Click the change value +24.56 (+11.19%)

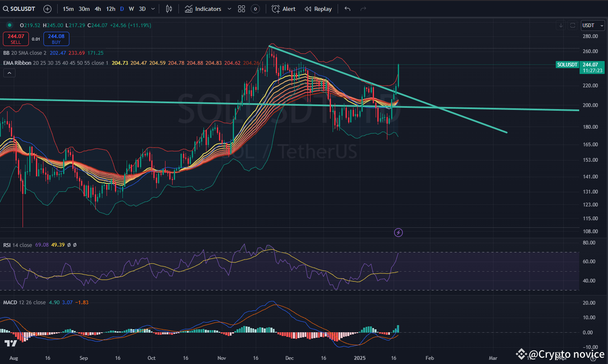click(130, 25)
